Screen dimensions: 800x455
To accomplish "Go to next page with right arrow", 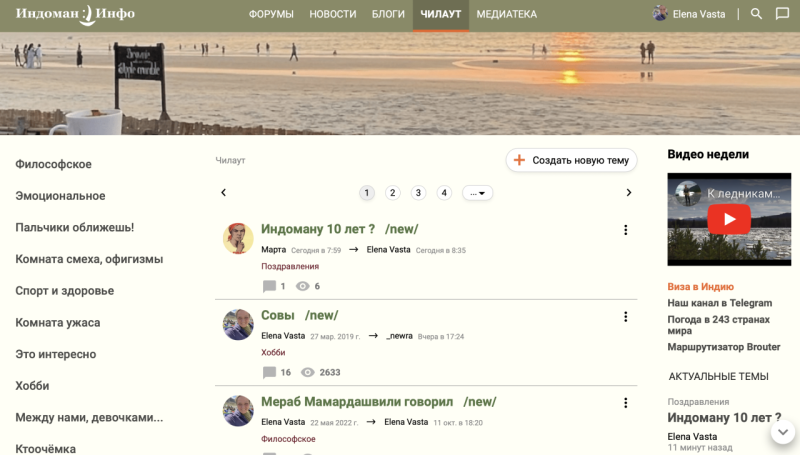I will [629, 192].
